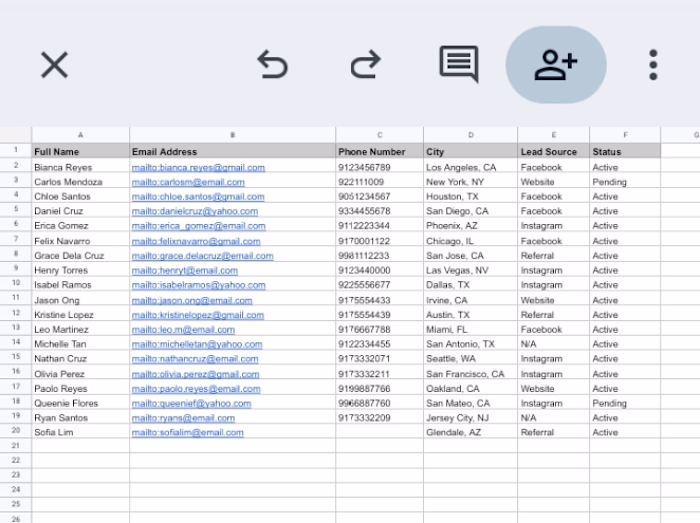700x523 pixels.
Task: Select column A header
Action: click(80, 135)
